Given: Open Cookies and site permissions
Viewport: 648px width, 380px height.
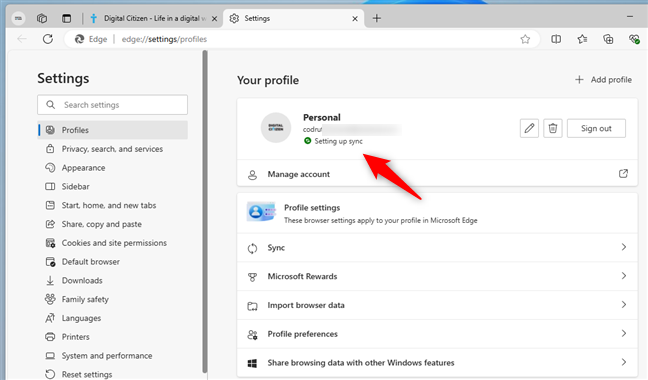Looking at the screenshot, I should pyautogui.click(x=112, y=243).
